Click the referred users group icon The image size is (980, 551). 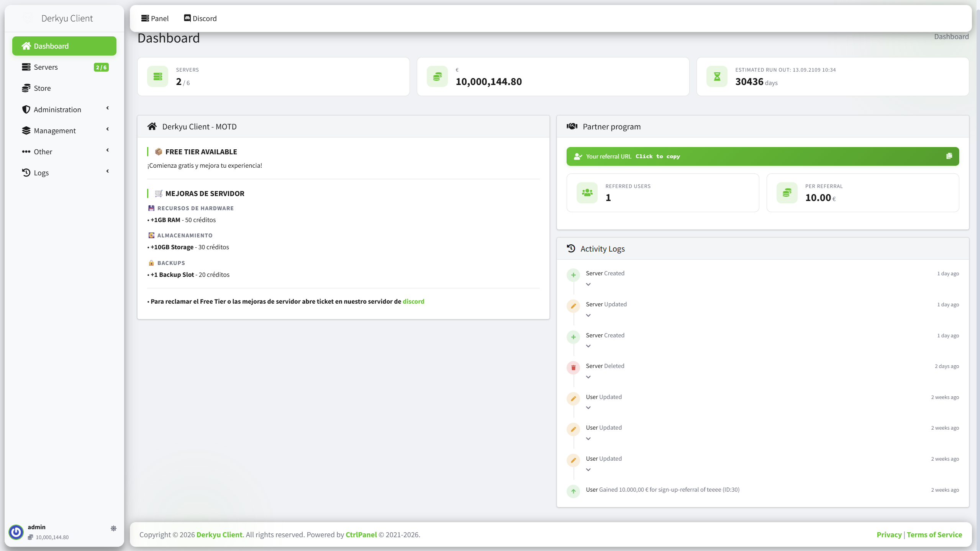click(x=587, y=193)
